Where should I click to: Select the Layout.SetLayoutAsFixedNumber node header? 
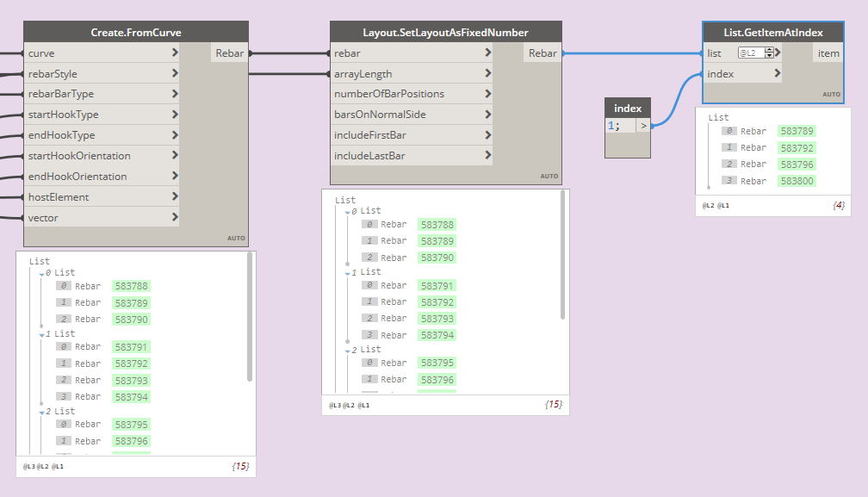coord(445,33)
